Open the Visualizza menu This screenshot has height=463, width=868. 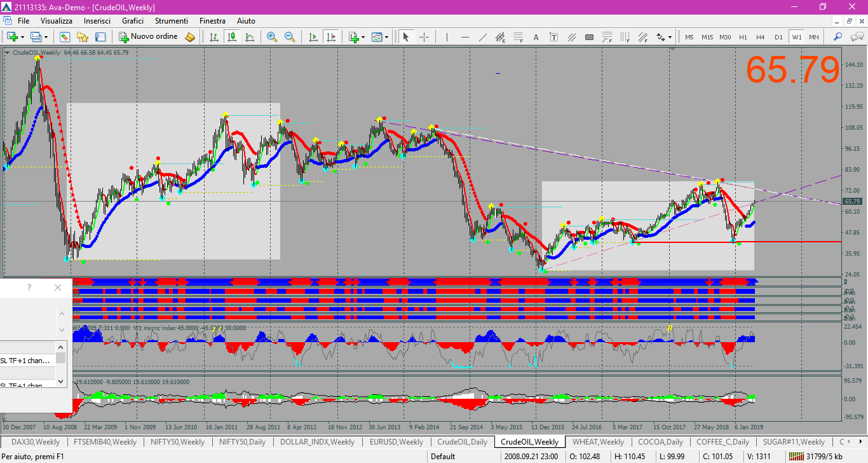57,21
